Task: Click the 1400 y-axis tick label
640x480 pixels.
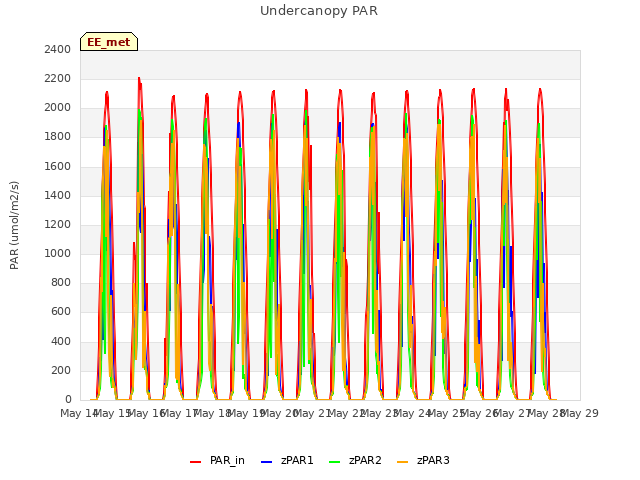Action: (58, 195)
